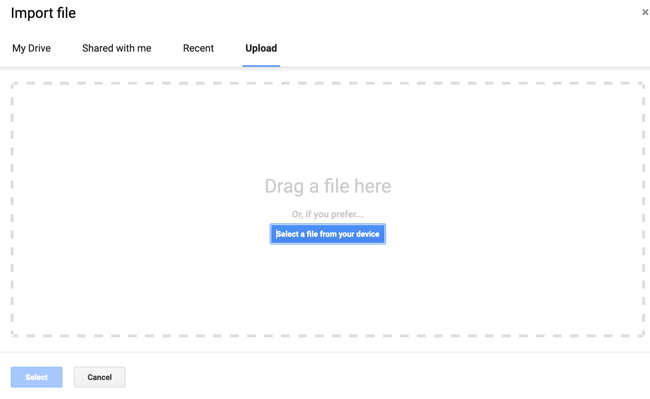The width and height of the screenshot is (650, 399).
Task: Close the Import file dialog
Action: [645, 12]
